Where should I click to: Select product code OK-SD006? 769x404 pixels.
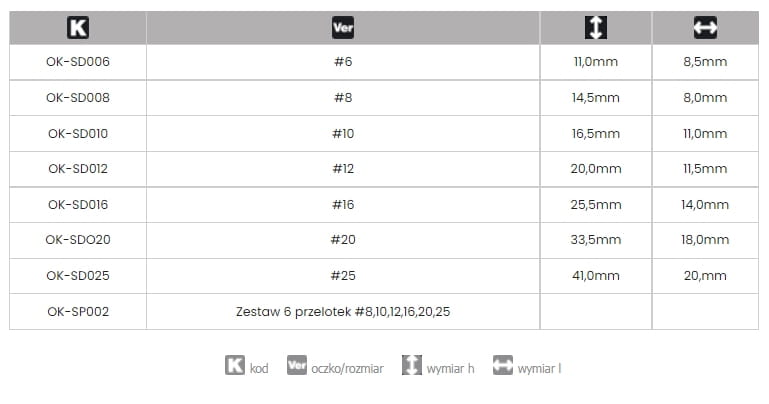coord(78,62)
